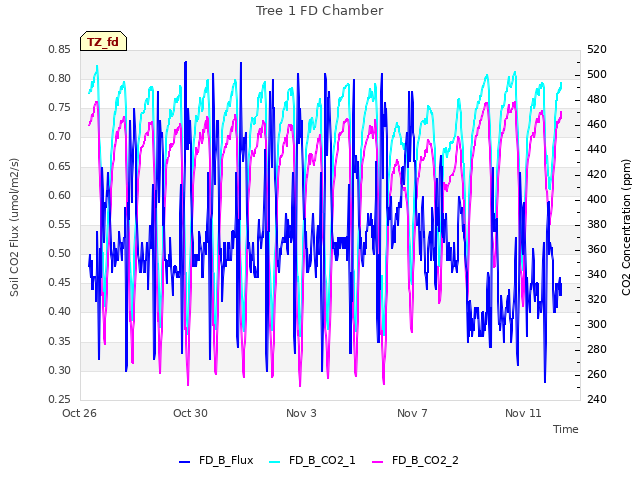
Task: Click the magenta FD_B_CO2_2 legend swatch
Action: (378, 462)
